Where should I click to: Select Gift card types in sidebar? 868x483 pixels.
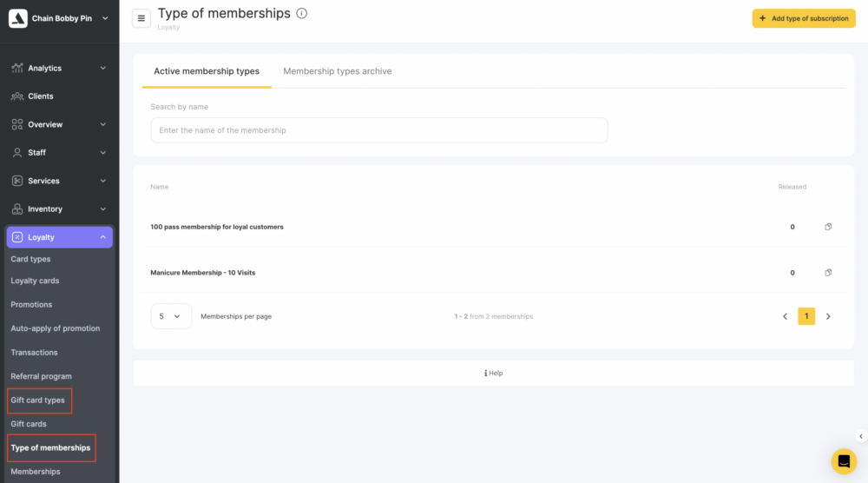tap(37, 400)
